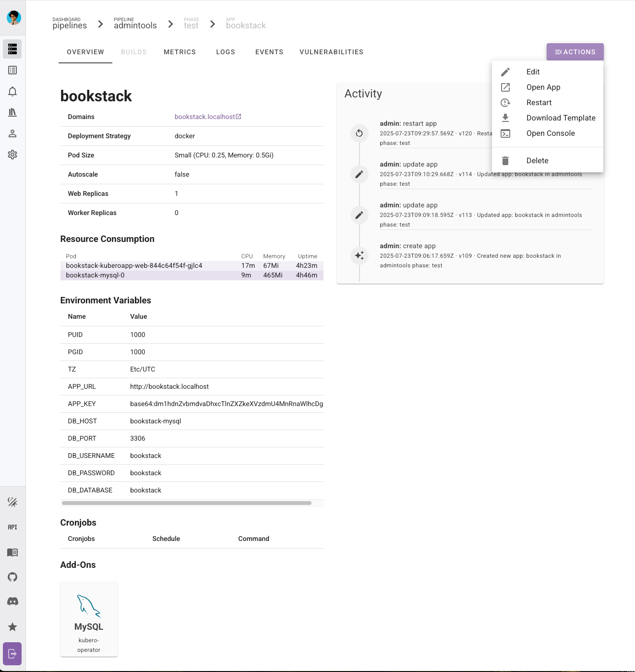Image resolution: width=635 pixels, height=672 pixels.
Task: Click the accounts person icon in sidebar
Action: point(12,133)
